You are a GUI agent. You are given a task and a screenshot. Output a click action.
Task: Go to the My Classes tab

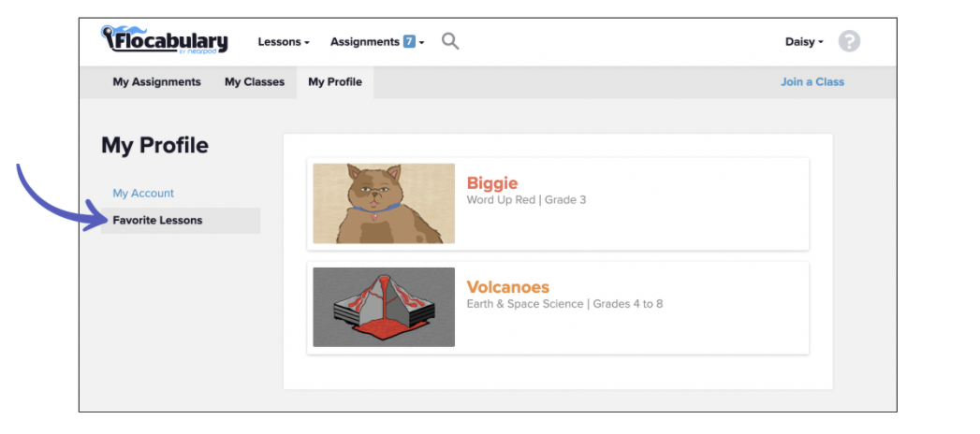click(x=255, y=82)
